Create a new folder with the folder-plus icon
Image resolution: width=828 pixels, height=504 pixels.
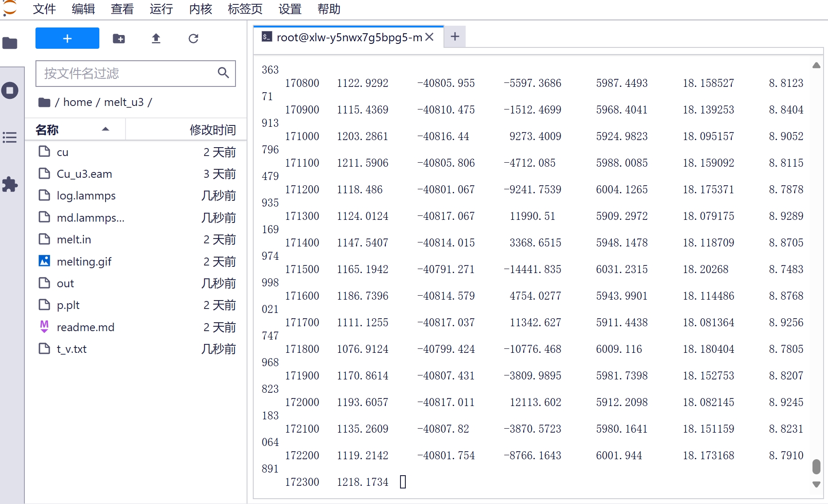tap(119, 39)
